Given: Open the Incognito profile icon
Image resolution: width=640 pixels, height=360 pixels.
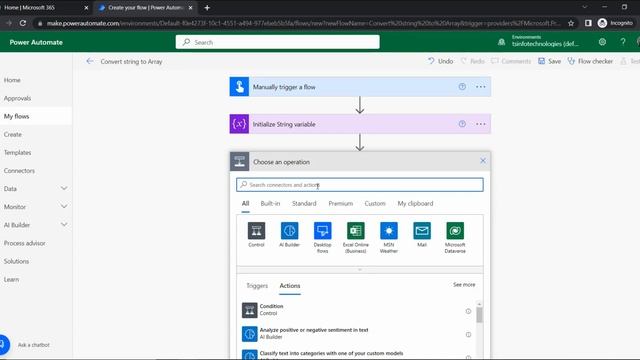Looking at the screenshot, I should coord(602,23).
